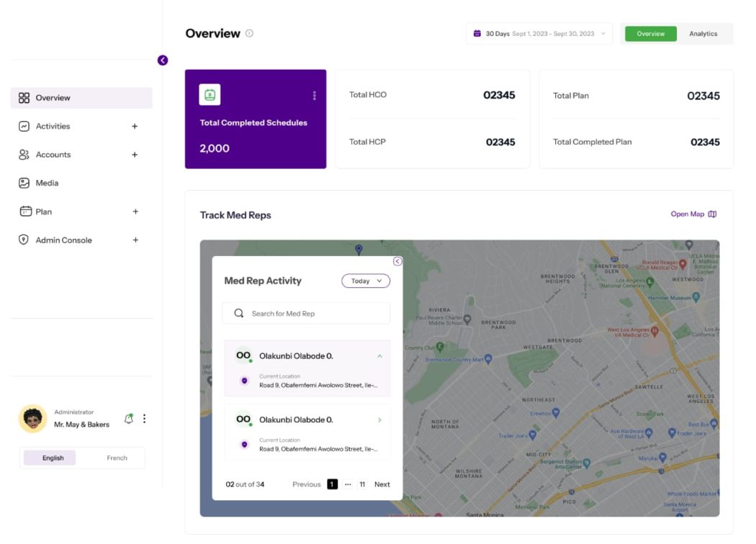Open the Media section in sidebar

[25, 183]
